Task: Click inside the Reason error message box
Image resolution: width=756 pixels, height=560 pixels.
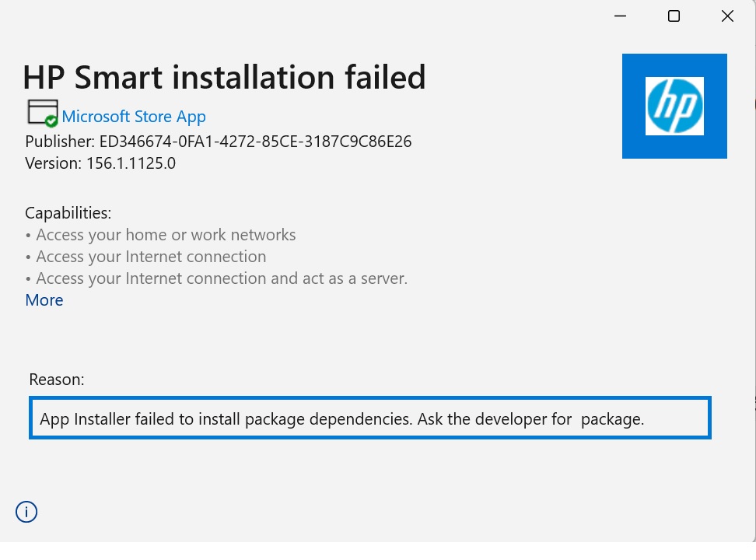Action: [369, 418]
